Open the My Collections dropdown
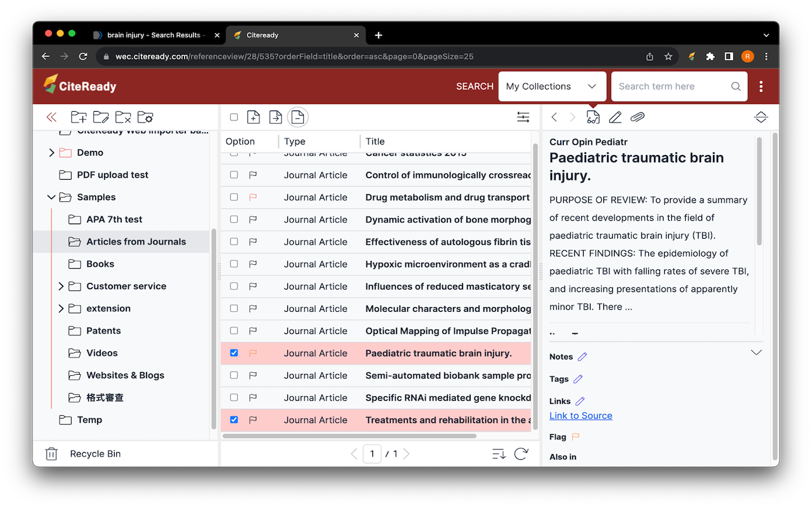 pos(553,86)
